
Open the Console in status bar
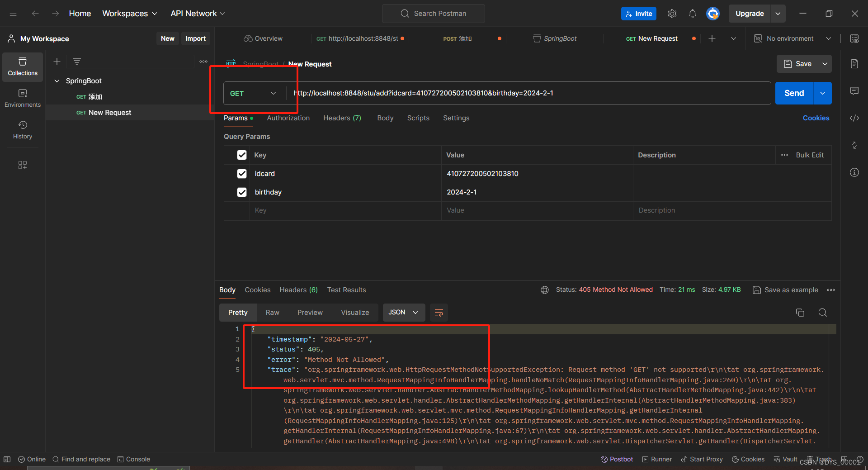134,459
